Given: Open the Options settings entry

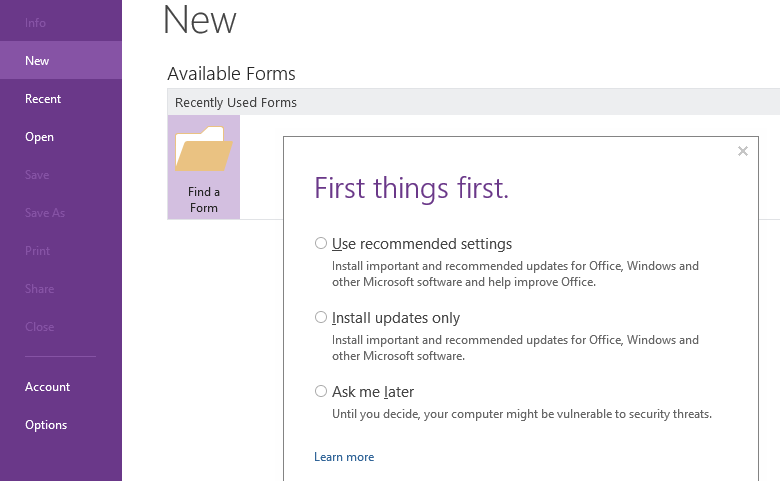Looking at the screenshot, I should 46,425.
